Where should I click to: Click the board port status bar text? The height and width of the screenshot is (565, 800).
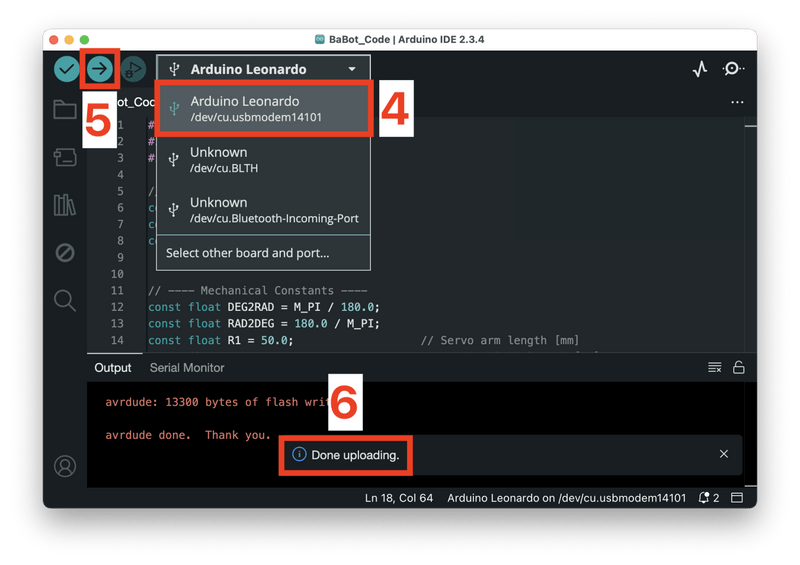566,498
